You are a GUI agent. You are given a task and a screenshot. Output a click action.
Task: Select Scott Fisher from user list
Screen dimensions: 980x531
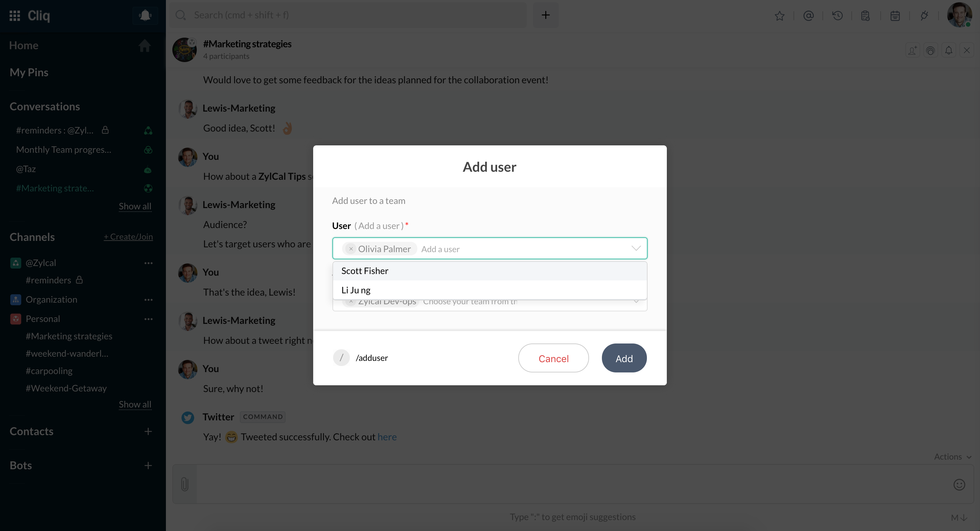490,271
